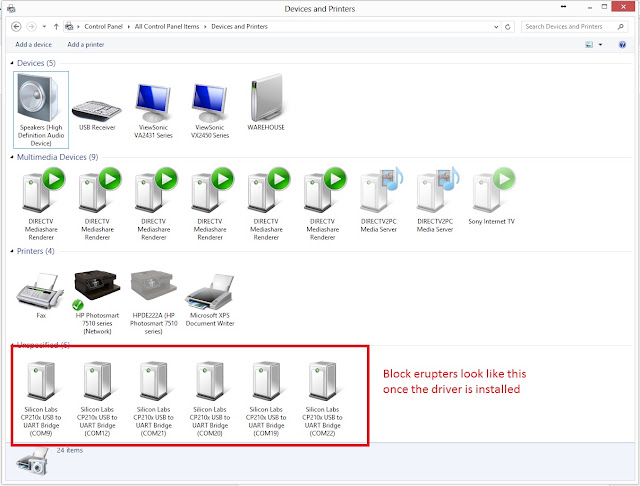The height and width of the screenshot is (486, 640).
Task: Expand the chevron after Control Panel breadcrumb
Action: 129,27
